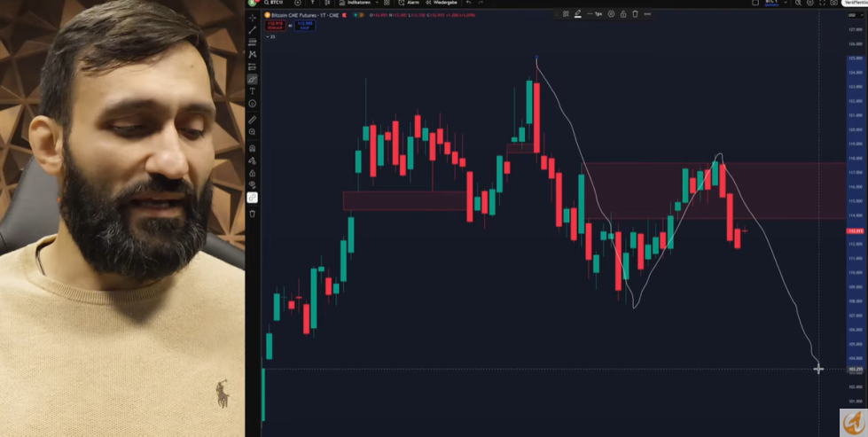Open the Alarm menu item
The width and height of the screenshot is (868, 437).
pyautogui.click(x=409, y=3)
